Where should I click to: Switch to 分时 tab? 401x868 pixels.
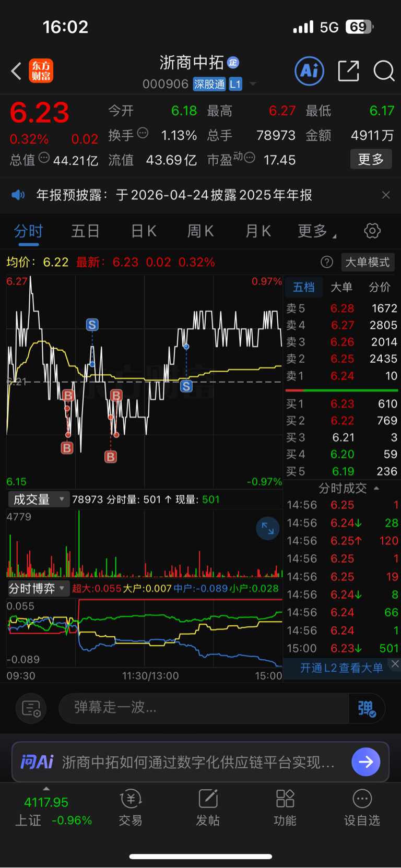click(x=28, y=231)
